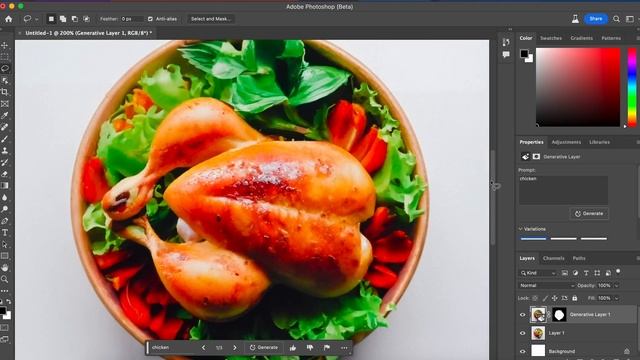Open the Kind filter dropdown
The image size is (640, 360).
[x=538, y=273]
